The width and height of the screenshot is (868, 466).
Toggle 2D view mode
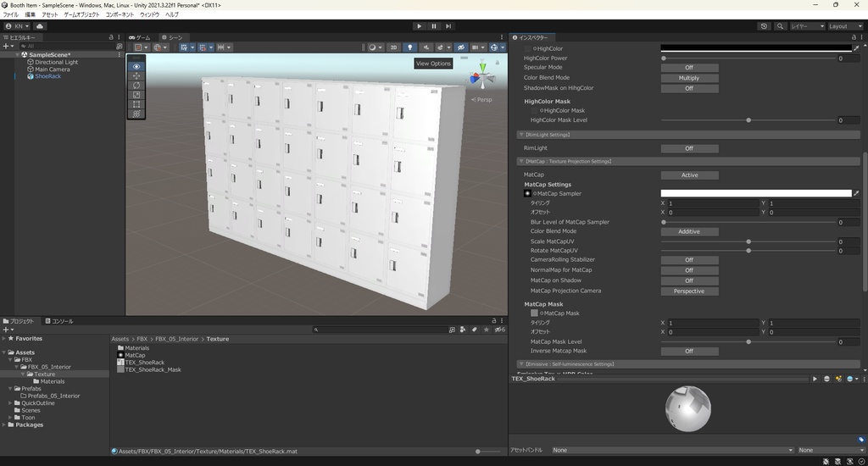(393, 47)
